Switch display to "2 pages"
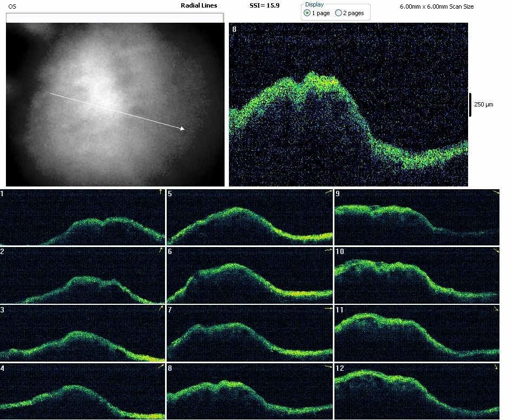This screenshot has width=513, height=420. click(x=339, y=13)
